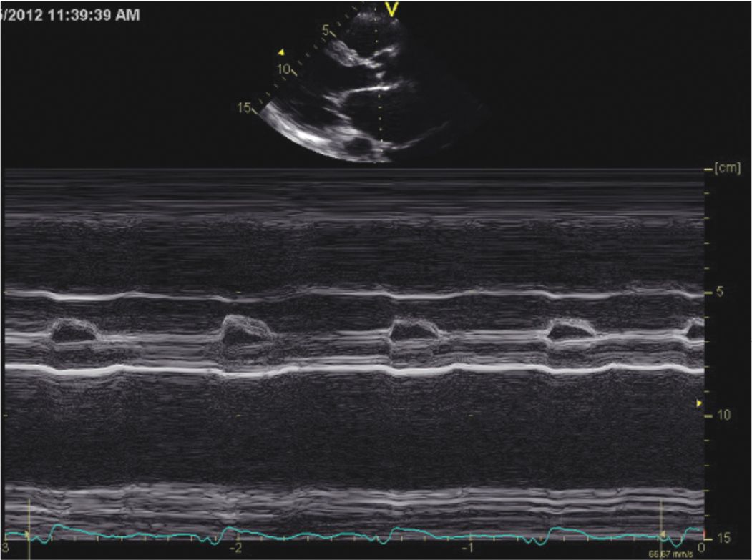Click the 0 second mark on the time axis
The height and width of the screenshot is (560, 752).
(700, 547)
